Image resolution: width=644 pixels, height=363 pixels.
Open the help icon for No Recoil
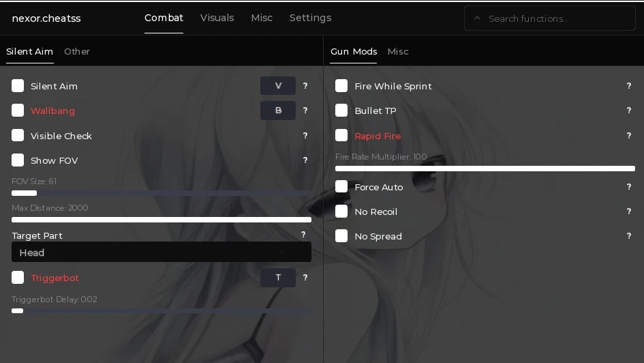[x=629, y=212]
